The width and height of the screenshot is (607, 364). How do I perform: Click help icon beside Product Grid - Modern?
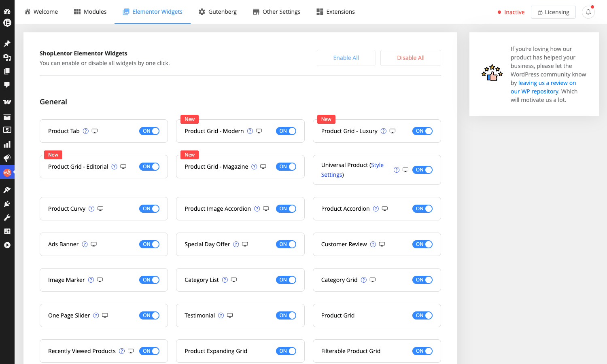(x=250, y=131)
